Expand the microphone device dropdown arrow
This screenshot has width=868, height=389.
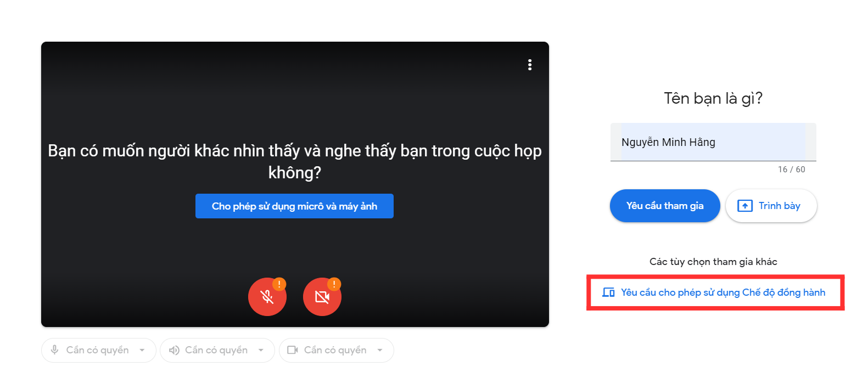[x=142, y=350]
